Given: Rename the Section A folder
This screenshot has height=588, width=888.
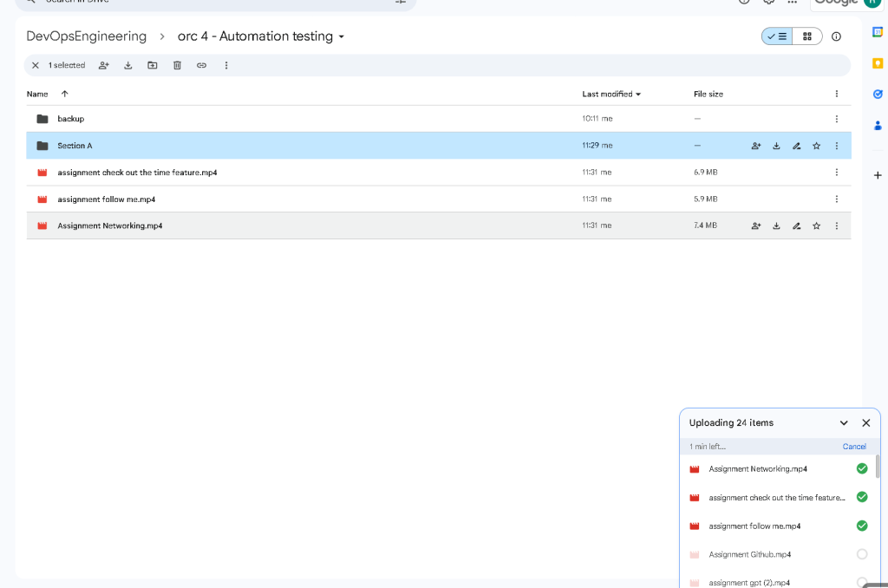Looking at the screenshot, I should [796, 147].
